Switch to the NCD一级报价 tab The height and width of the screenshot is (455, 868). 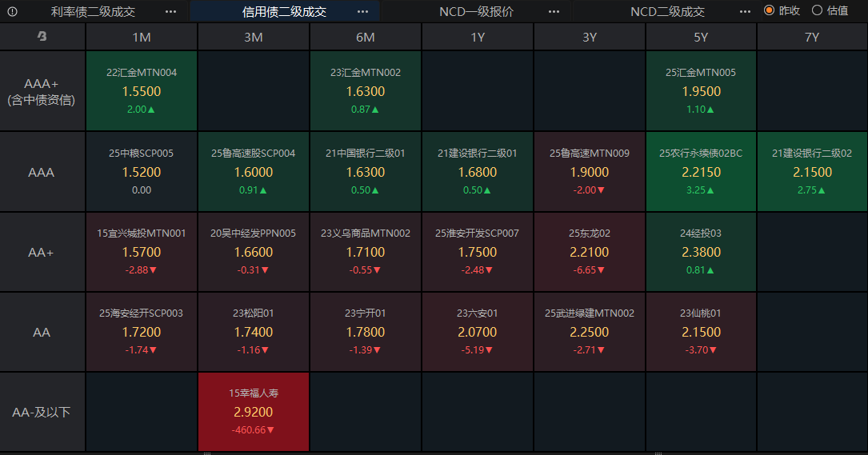coord(476,12)
